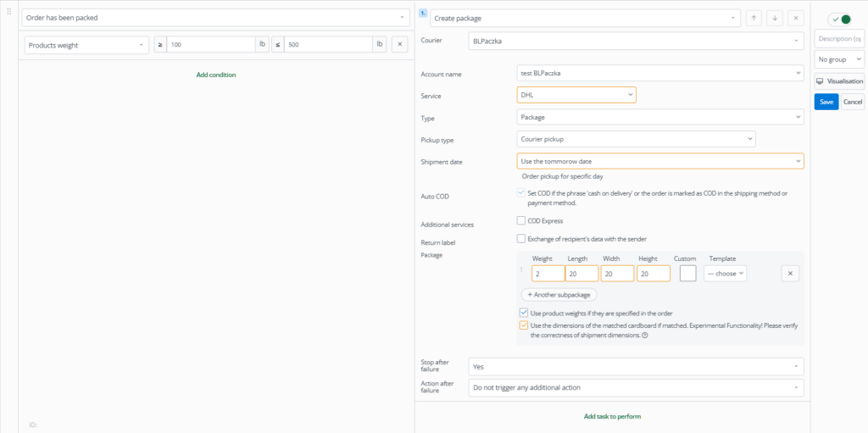Click the less-or-equal operator symbol
The height and width of the screenshot is (433, 868).
(x=278, y=45)
